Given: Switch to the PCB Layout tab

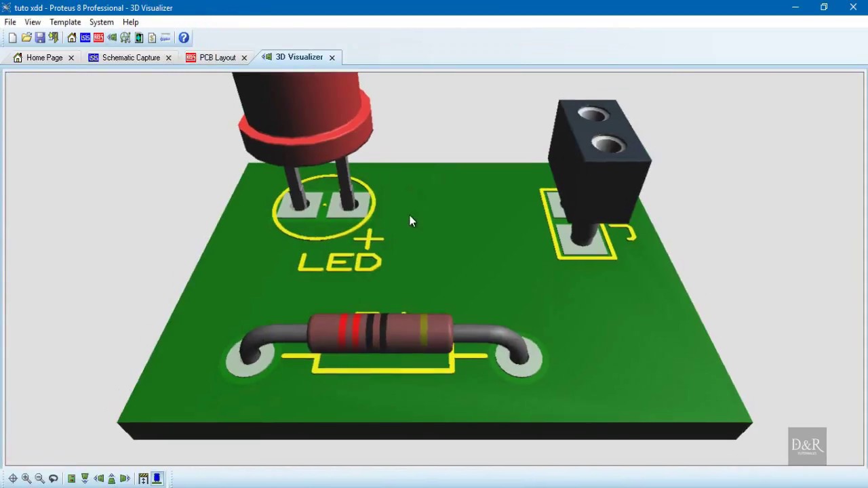Looking at the screenshot, I should pyautogui.click(x=217, y=58).
